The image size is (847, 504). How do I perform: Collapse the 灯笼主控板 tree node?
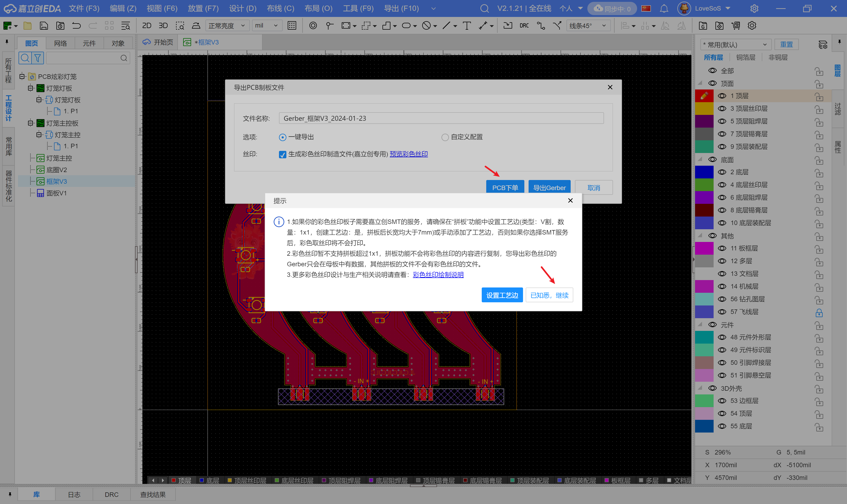30,123
